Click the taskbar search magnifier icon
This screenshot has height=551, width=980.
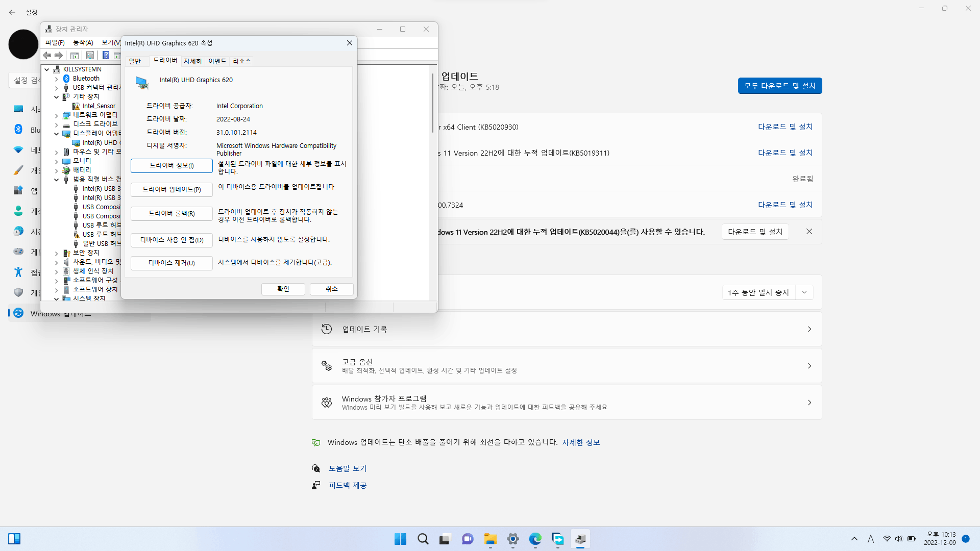point(423,539)
